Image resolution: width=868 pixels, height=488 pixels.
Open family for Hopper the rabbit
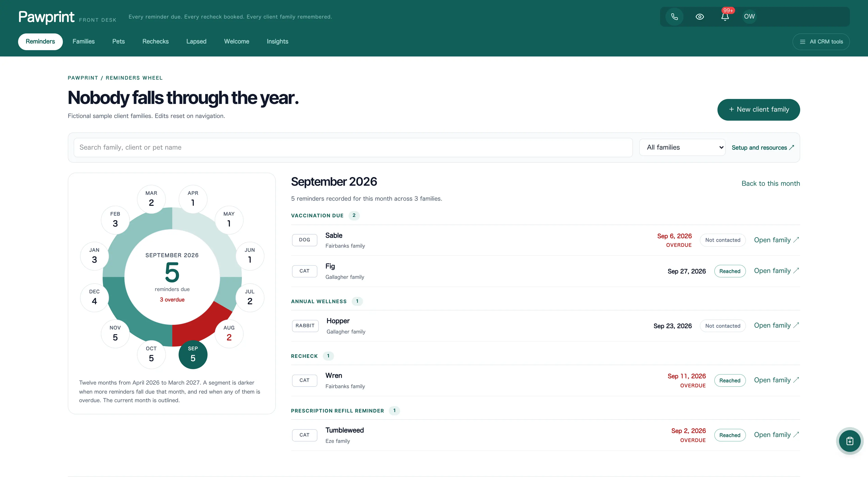776,326
